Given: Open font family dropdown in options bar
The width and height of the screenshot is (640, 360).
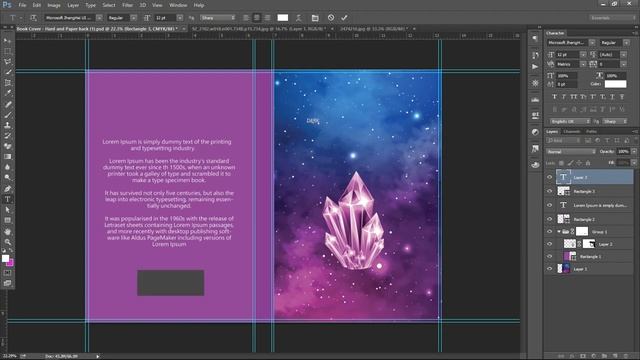Looking at the screenshot, I should coord(99,18).
